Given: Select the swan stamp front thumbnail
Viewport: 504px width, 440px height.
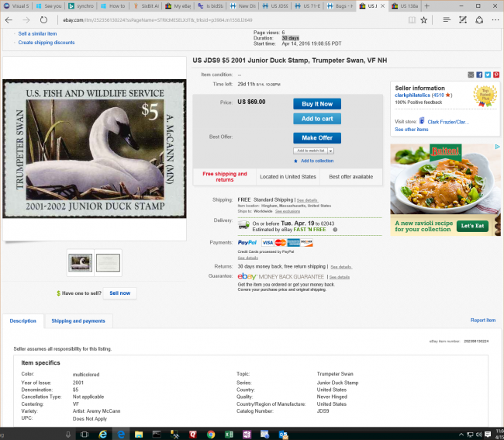Looking at the screenshot, I should (81, 263).
